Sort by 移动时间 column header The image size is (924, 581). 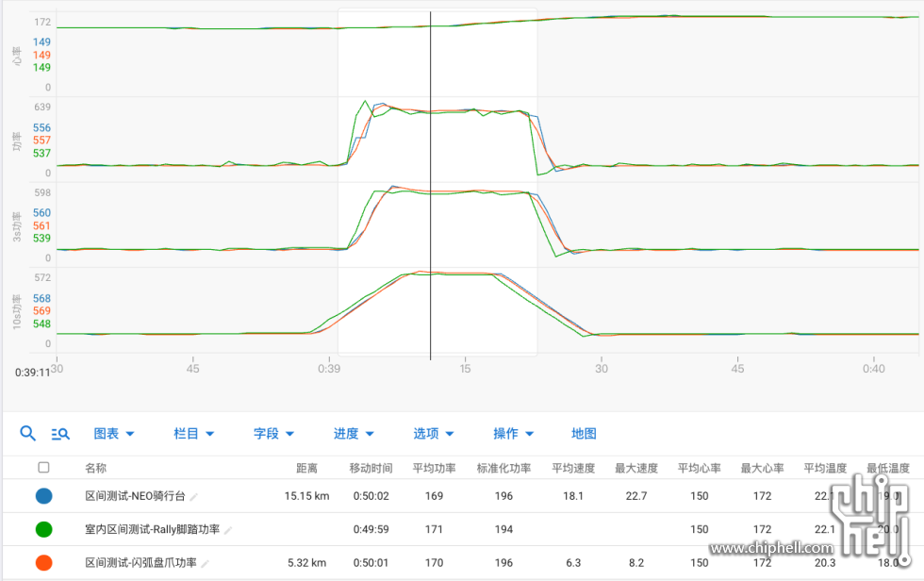pyautogui.click(x=371, y=468)
